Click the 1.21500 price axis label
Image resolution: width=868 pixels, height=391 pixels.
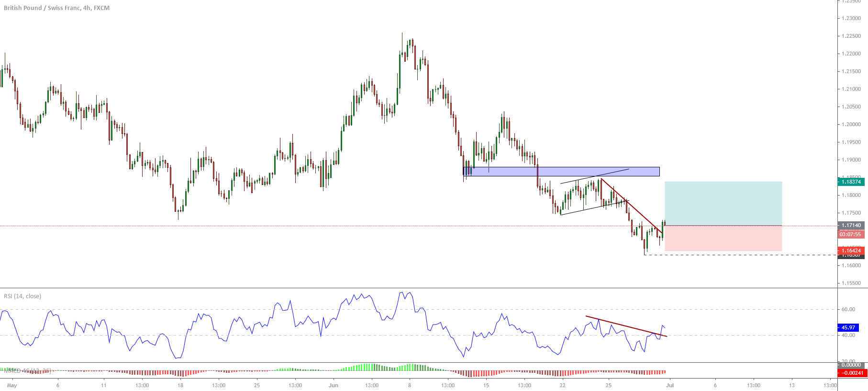click(851, 71)
